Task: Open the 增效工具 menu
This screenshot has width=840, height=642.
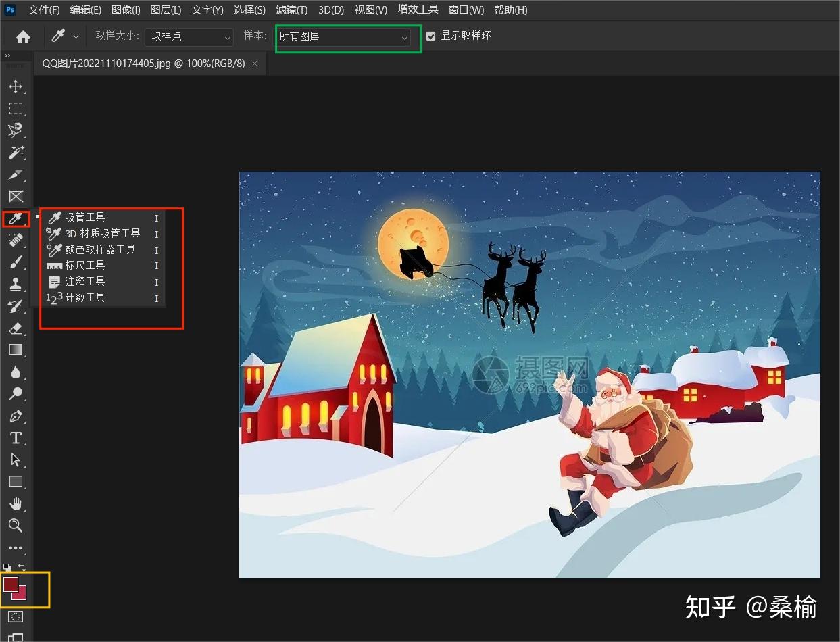Action: click(418, 9)
